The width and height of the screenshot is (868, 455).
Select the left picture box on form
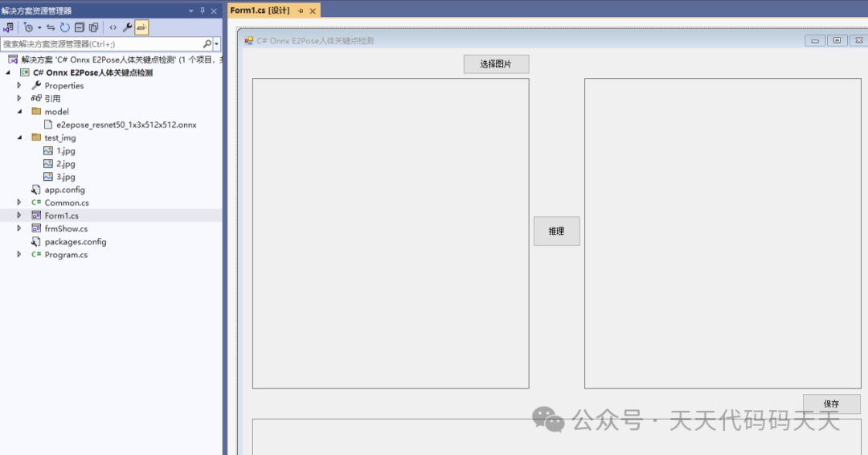[391, 233]
